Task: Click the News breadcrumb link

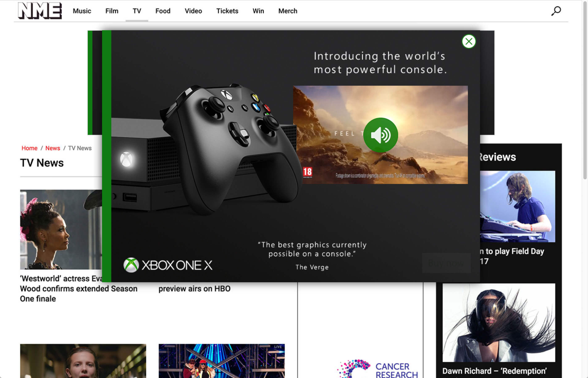Action: 53,148
